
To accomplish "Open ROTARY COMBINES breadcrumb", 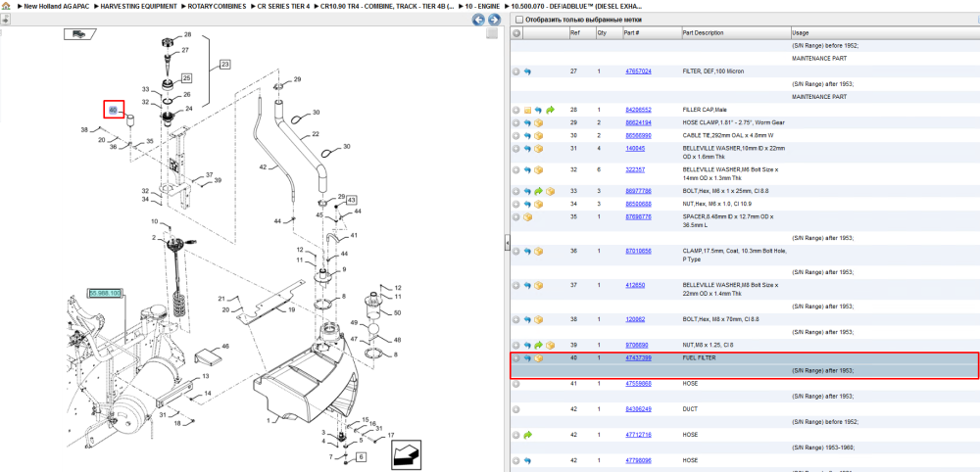I will (x=217, y=6).
